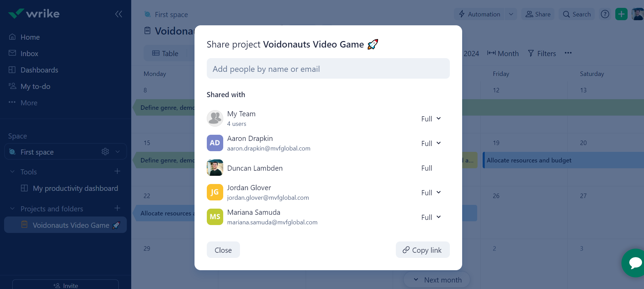Add new item to Tools section
This screenshot has height=289, width=644.
pos(117,171)
